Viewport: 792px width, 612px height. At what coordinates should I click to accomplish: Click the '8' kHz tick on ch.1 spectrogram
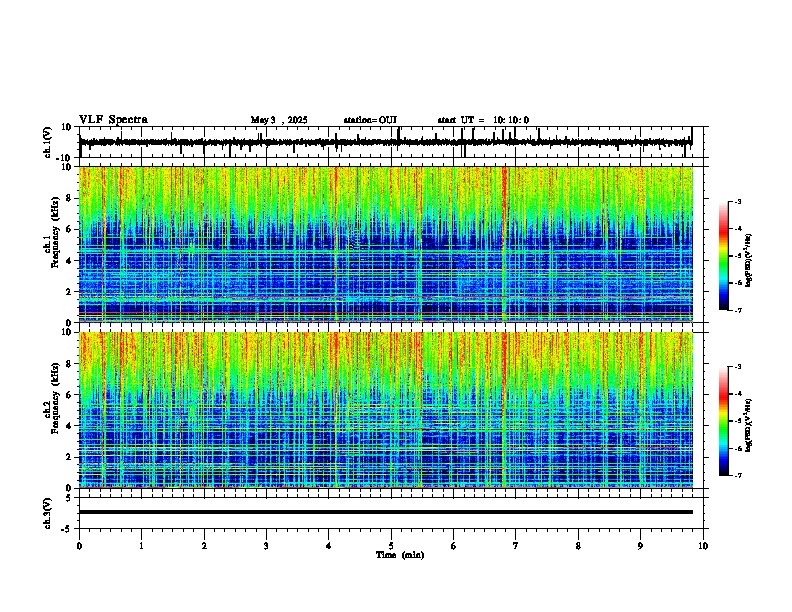tap(69, 198)
